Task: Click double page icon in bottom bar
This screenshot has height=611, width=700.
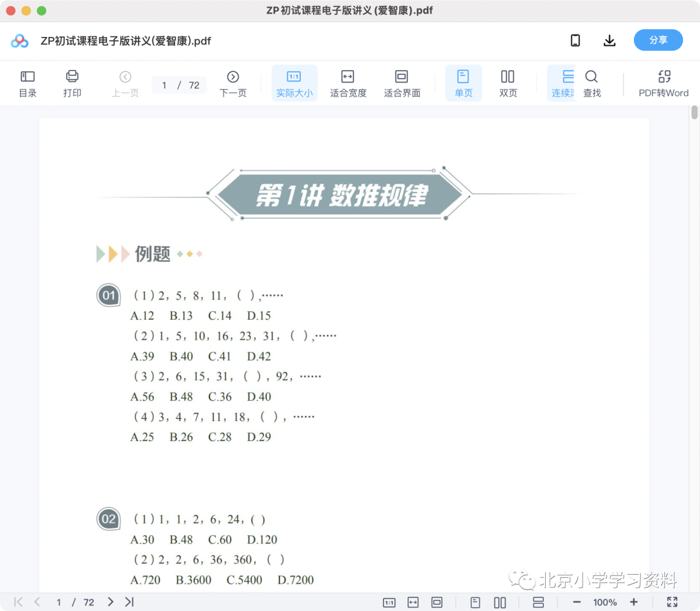Action: point(500,603)
